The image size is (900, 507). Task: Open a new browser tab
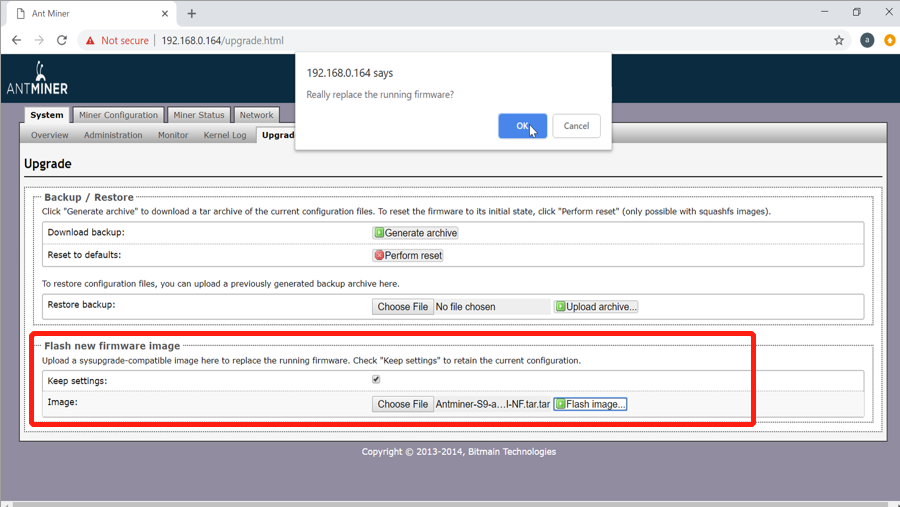(191, 14)
